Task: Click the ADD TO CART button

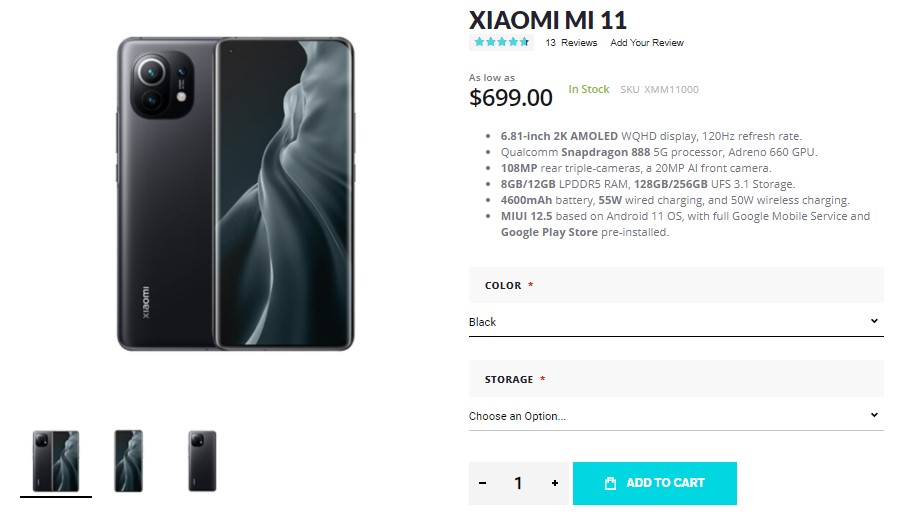Action: point(655,483)
